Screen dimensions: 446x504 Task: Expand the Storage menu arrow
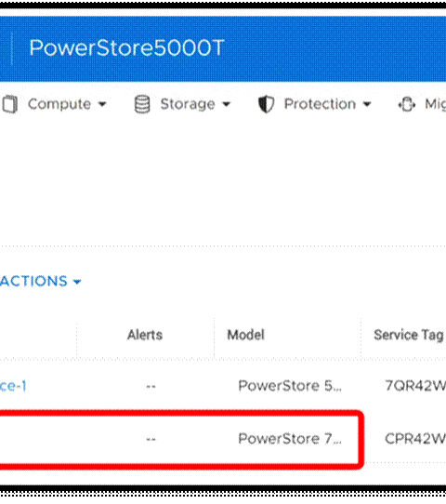pyautogui.click(x=227, y=104)
